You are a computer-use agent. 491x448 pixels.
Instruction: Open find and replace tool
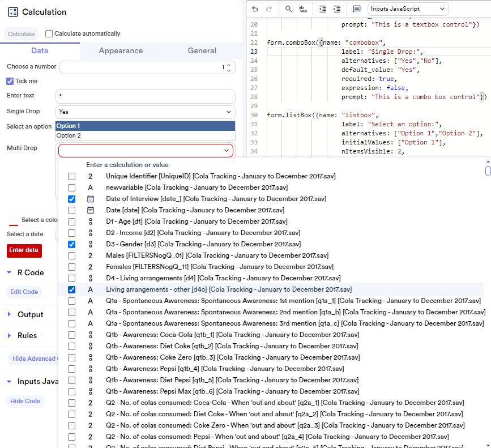coord(303,9)
